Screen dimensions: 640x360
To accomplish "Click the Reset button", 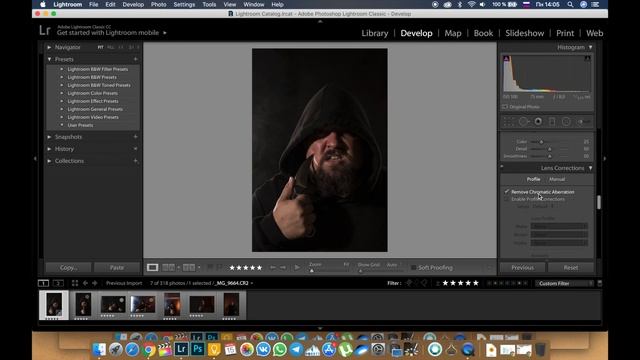I will click(571, 267).
